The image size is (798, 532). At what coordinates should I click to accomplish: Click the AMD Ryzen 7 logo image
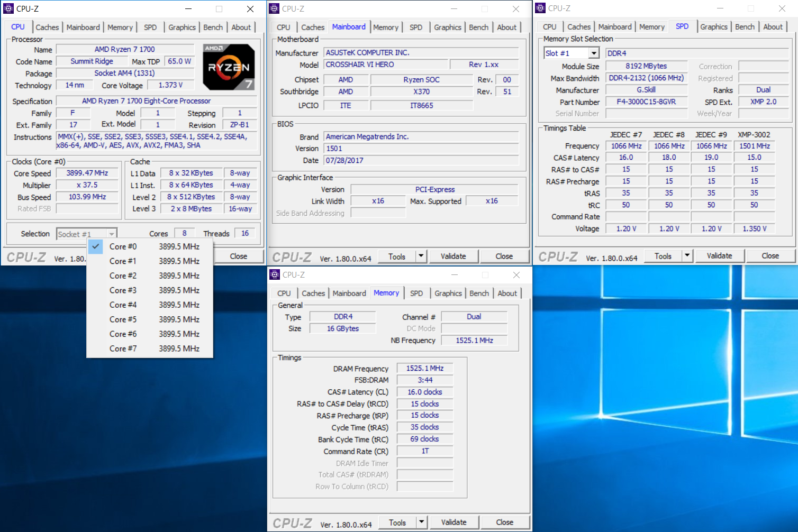click(229, 67)
